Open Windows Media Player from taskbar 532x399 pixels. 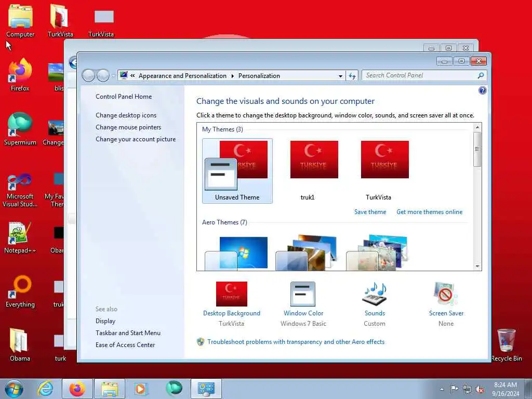tap(140, 389)
